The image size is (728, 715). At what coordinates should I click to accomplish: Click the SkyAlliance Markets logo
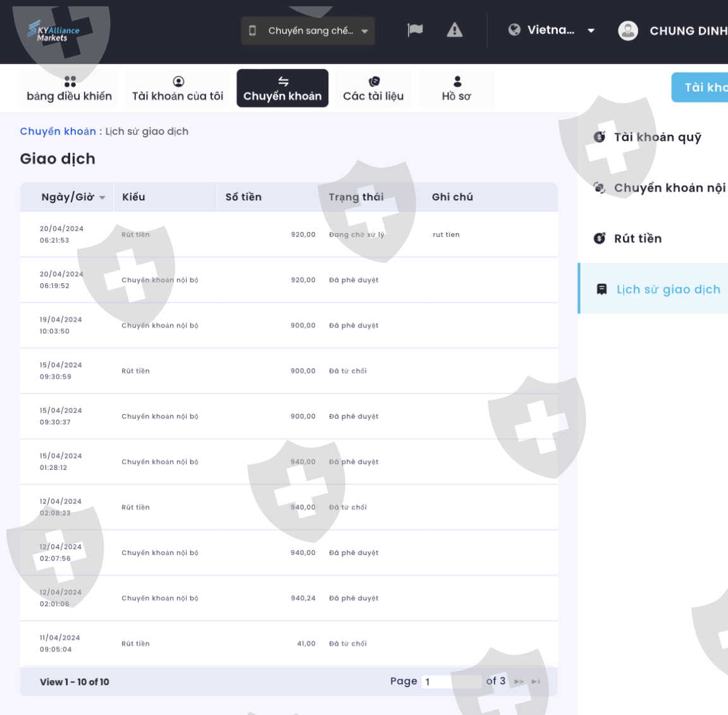click(x=54, y=31)
